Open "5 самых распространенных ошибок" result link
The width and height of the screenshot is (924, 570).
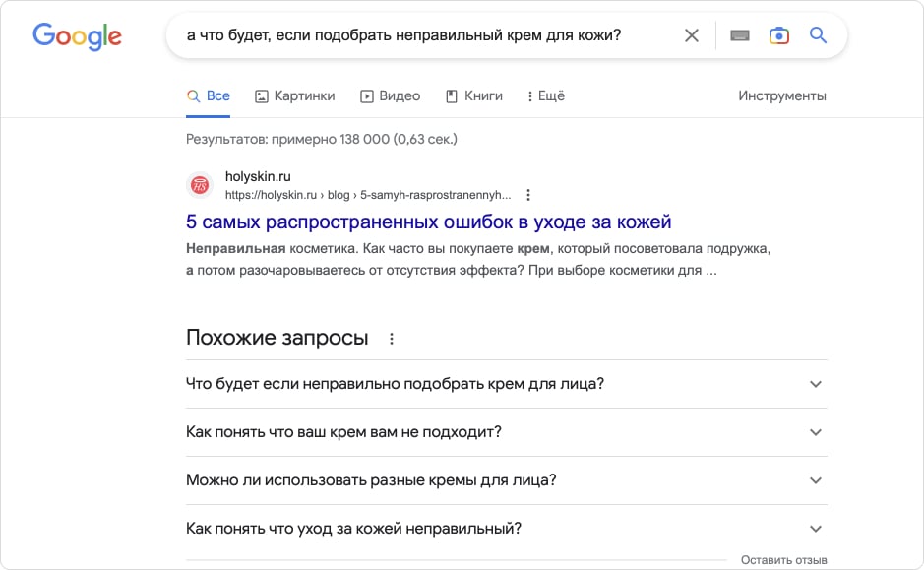[x=429, y=222]
